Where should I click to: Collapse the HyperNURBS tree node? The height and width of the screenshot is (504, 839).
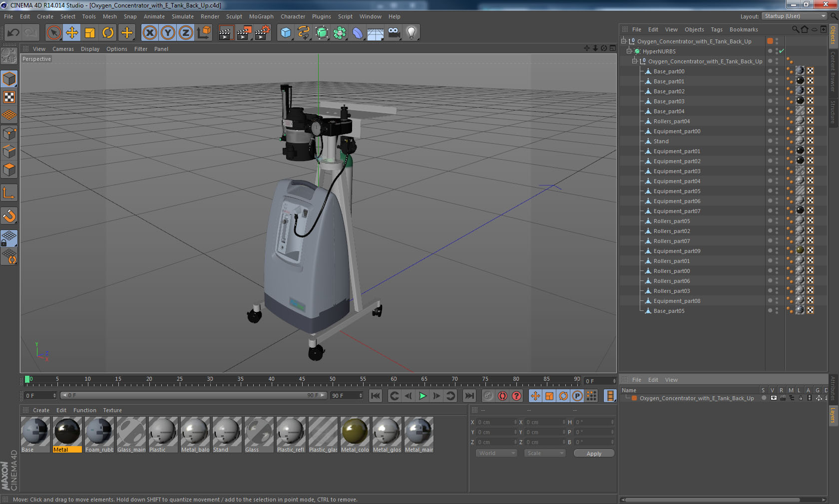click(x=629, y=51)
